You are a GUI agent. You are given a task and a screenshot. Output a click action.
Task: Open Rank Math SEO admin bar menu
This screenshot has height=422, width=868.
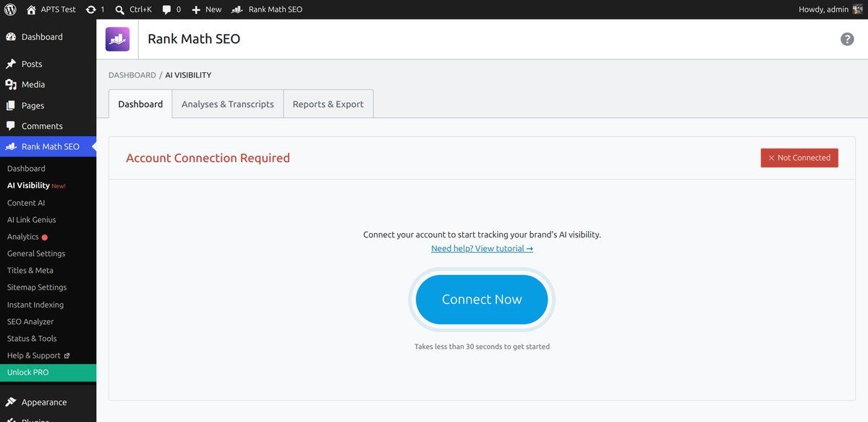[x=267, y=9]
